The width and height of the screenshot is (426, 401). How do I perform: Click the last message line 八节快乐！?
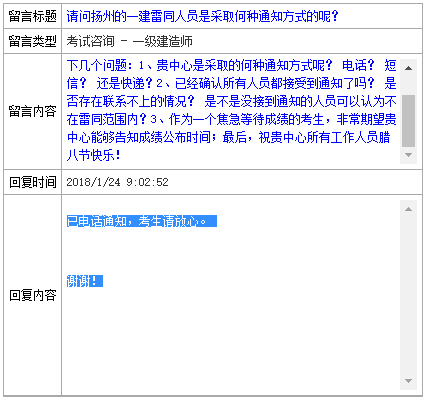[93, 155]
